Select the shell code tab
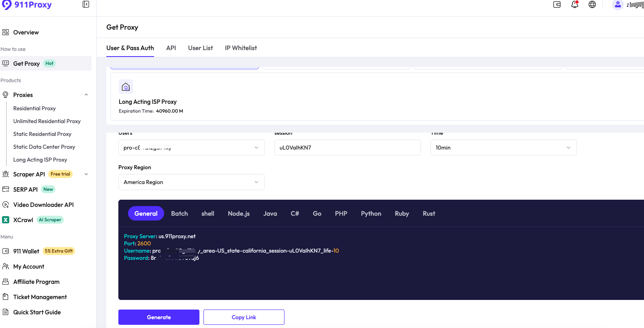The image size is (644, 328). click(x=208, y=213)
